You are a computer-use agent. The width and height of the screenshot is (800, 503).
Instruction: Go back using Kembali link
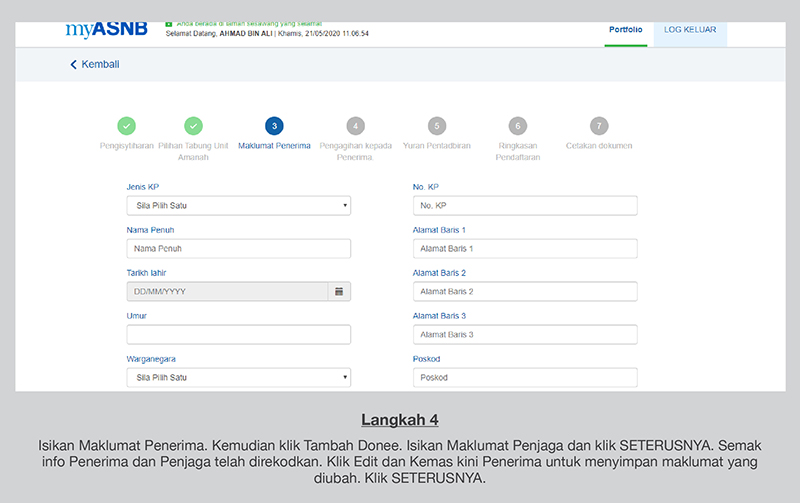95,65
